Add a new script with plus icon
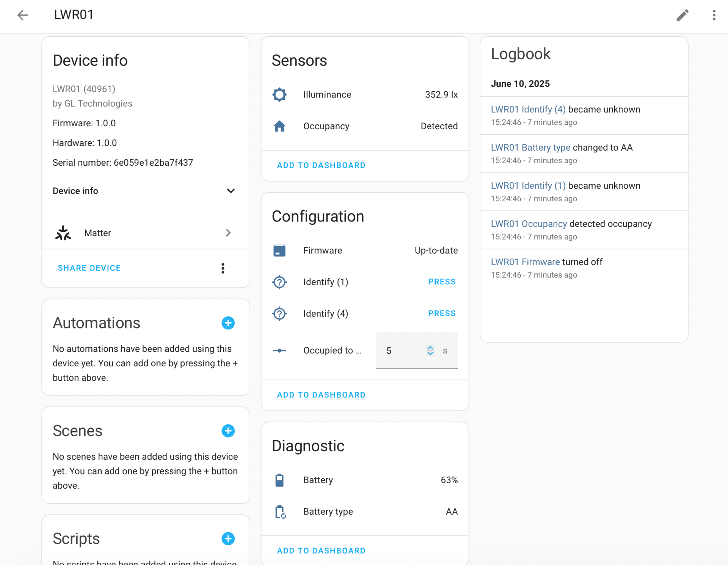 (228, 538)
